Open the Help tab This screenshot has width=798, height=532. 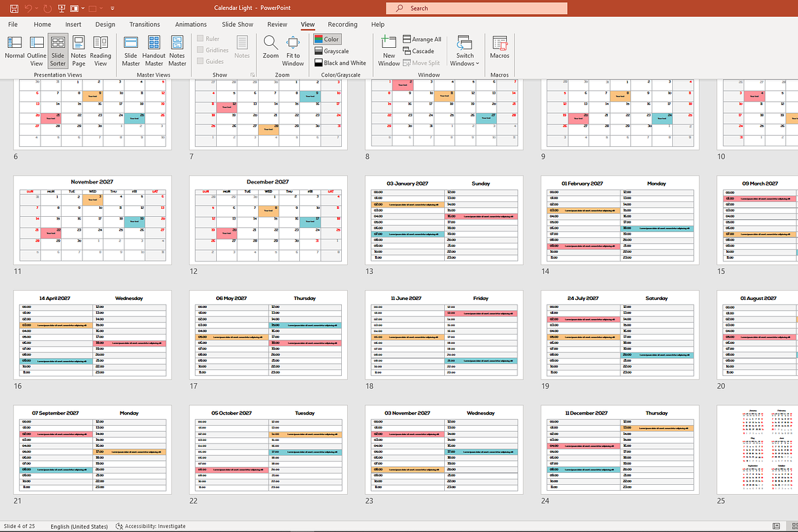[378, 25]
